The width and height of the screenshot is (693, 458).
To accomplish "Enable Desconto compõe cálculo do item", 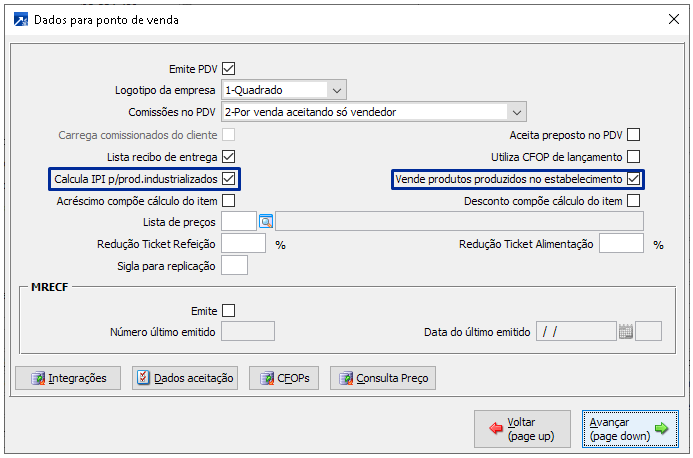I will [x=633, y=201].
